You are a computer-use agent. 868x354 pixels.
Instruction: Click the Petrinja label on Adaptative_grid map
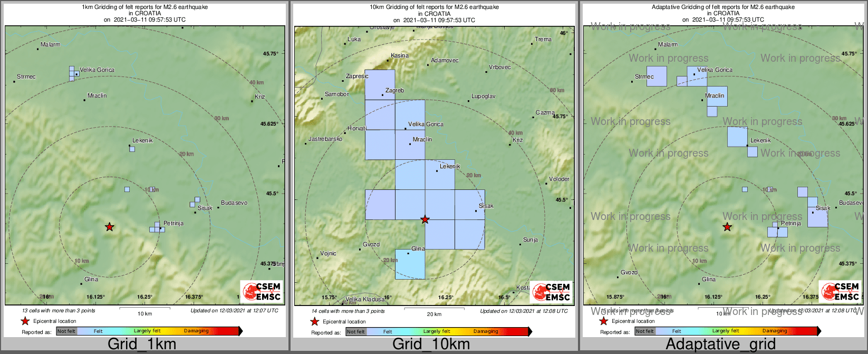(791, 223)
